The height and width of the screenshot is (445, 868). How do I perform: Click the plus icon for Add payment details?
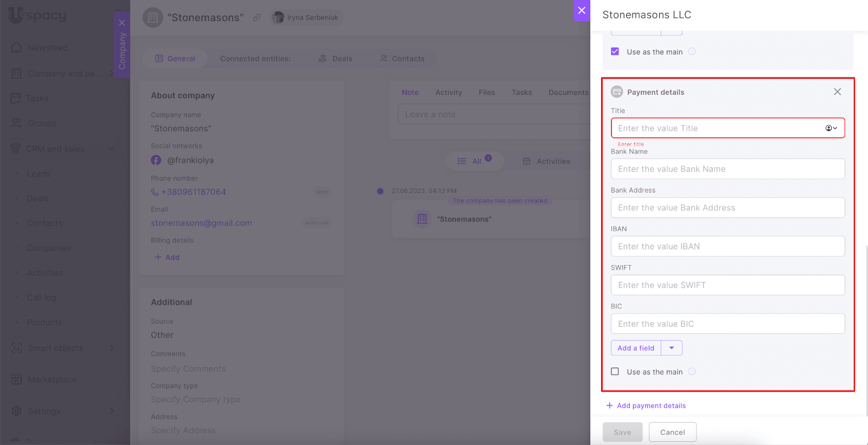(609, 405)
